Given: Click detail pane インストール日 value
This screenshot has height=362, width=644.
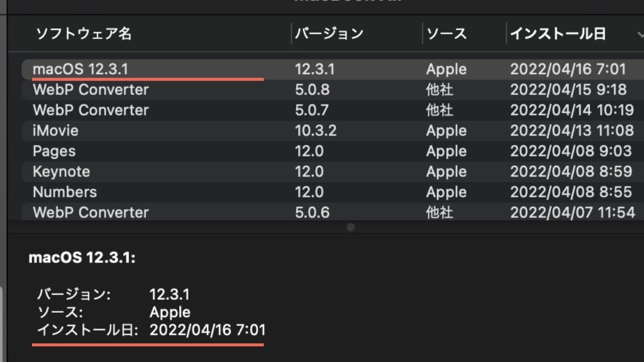Looking at the screenshot, I should pos(208,330).
